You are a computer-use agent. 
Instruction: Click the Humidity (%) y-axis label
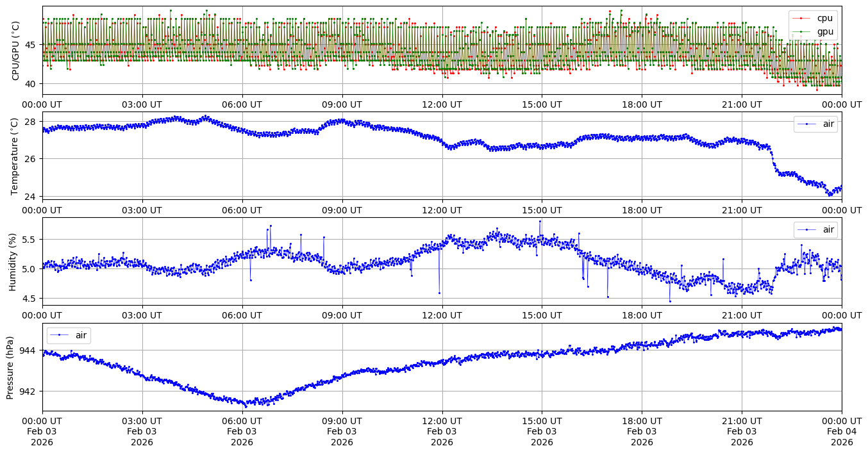12,261
